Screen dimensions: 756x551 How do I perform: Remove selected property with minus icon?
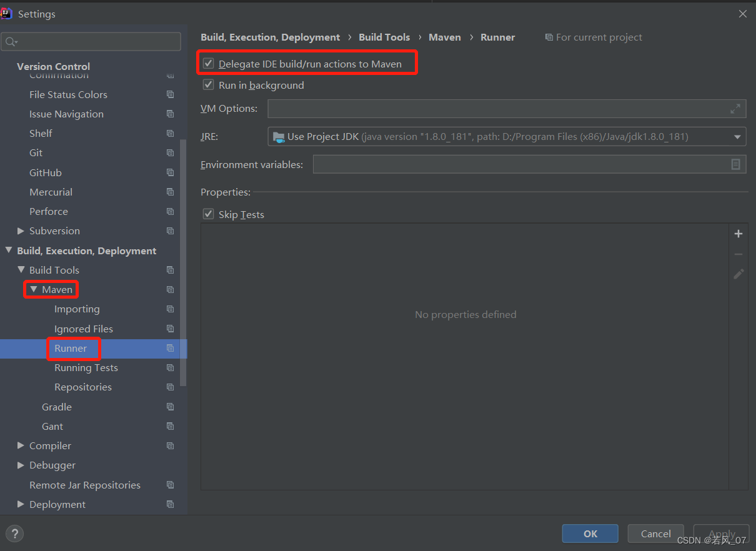point(739,254)
